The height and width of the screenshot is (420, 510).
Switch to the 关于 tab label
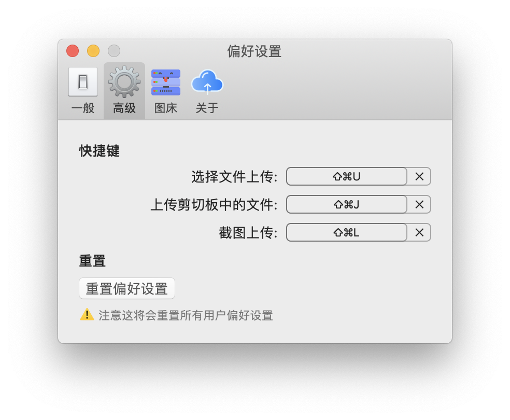click(207, 108)
